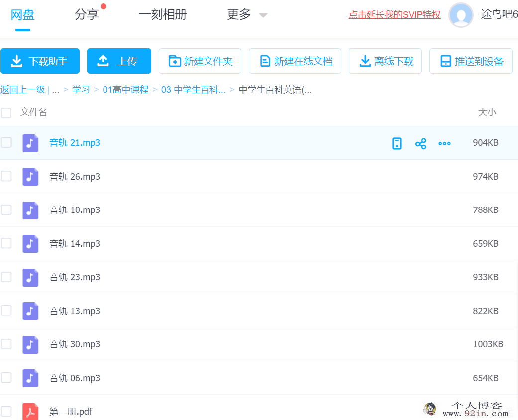Viewport: 518px width, 420px height.
Task: Navigate to 03 中学生百科... breadcrumb
Action: coord(193,90)
